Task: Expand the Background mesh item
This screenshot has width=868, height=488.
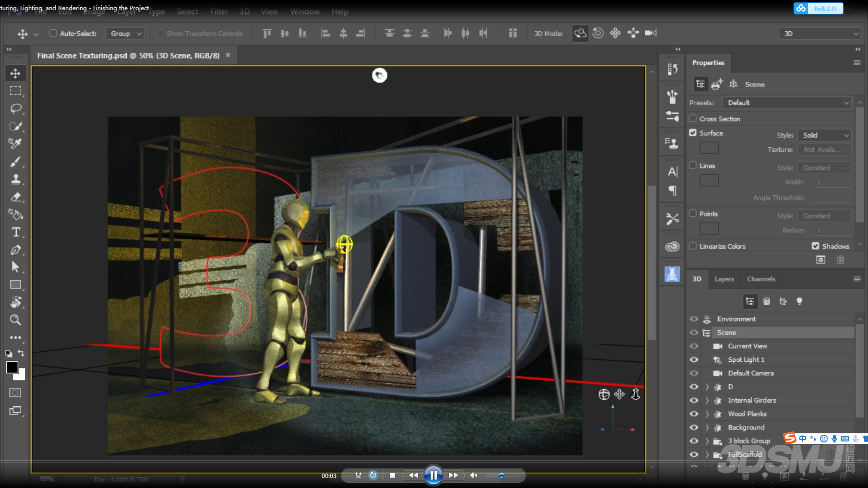Action: (x=707, y=427)
